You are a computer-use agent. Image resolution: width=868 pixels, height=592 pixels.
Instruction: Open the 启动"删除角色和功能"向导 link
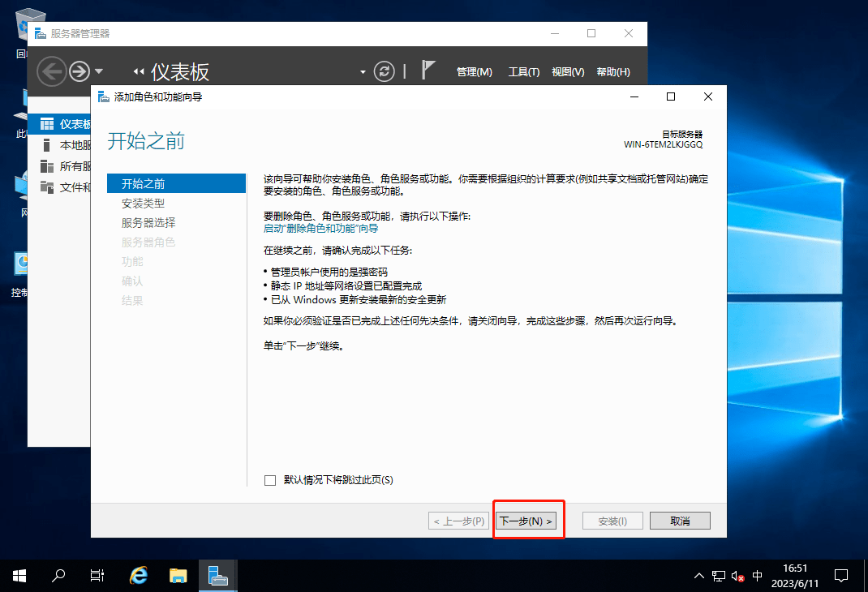[x=321, y=229]
